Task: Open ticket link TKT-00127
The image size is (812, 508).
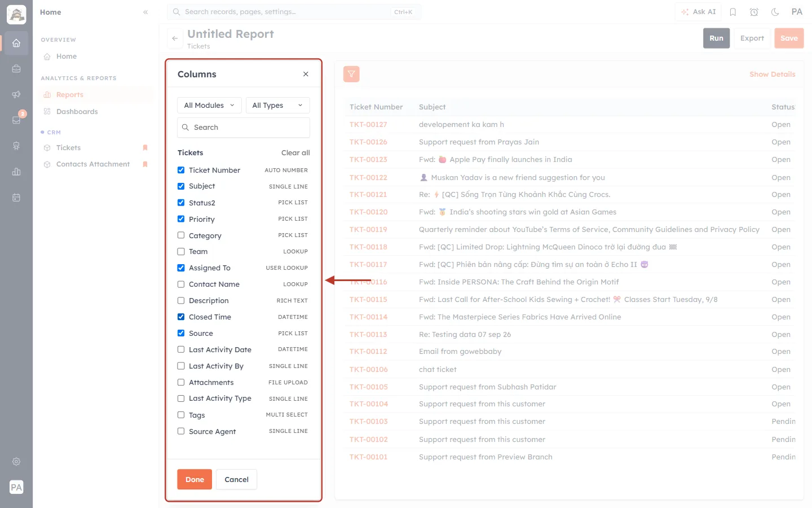Action: [368, 125]
